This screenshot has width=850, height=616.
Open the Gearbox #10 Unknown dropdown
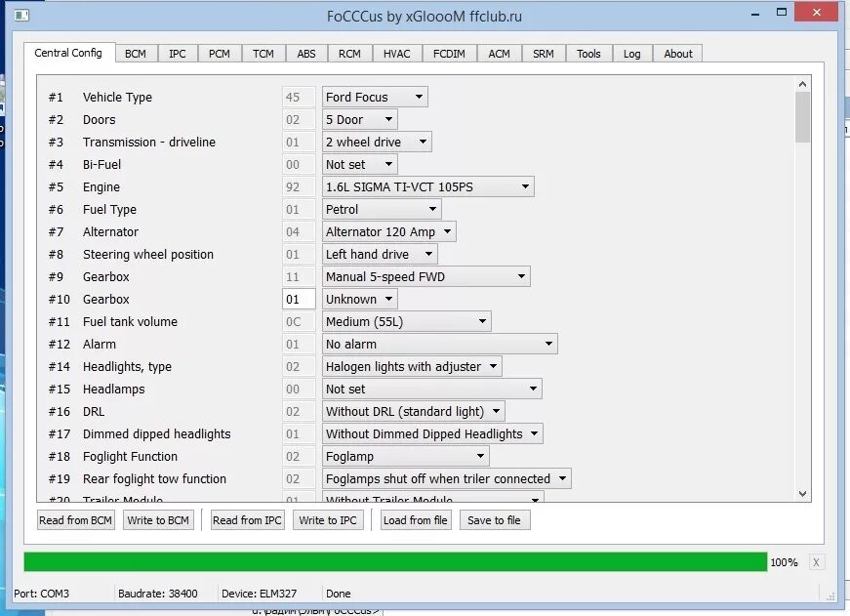(x=359, y=300)
